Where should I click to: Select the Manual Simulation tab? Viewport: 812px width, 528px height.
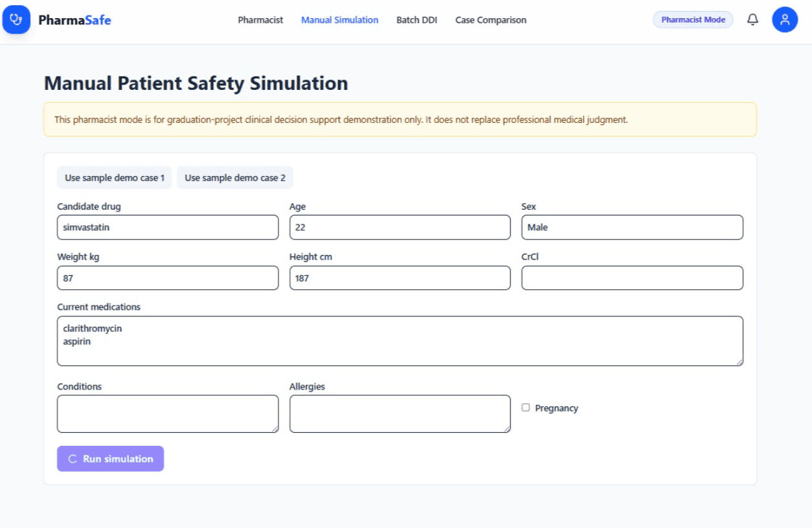pos(340,20)
